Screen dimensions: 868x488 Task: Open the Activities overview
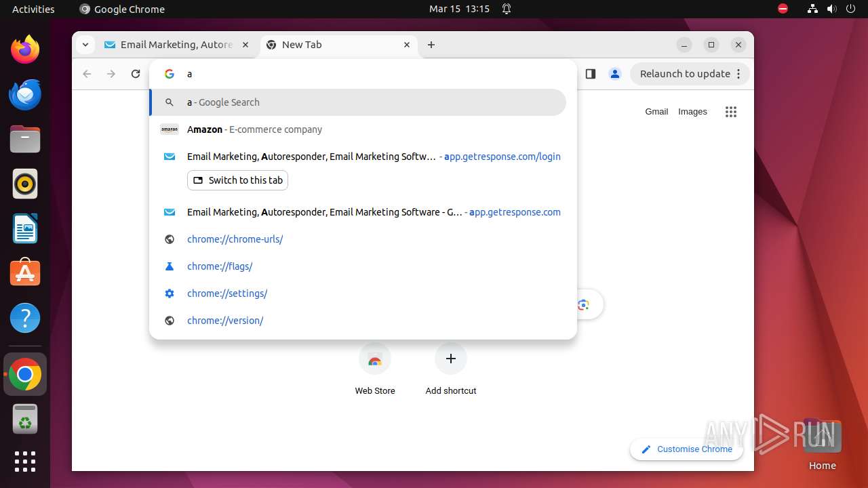click(33, 9)
